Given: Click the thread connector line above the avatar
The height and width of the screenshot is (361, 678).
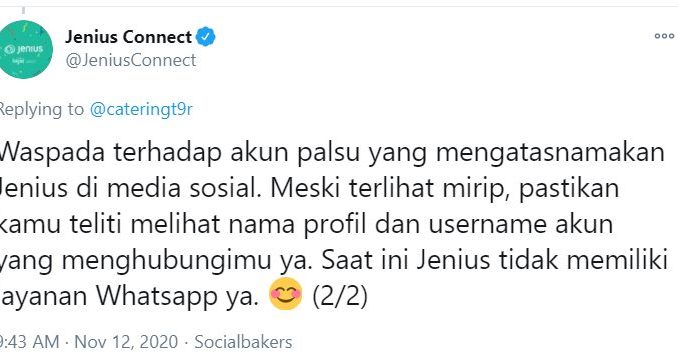Looking at the screenshot, I should tap(24, 11).
